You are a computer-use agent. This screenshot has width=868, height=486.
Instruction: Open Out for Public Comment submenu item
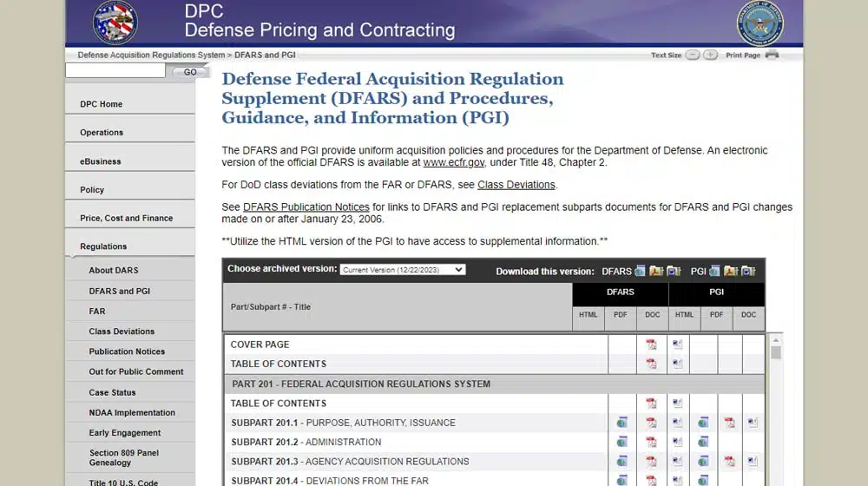[136, 371]
